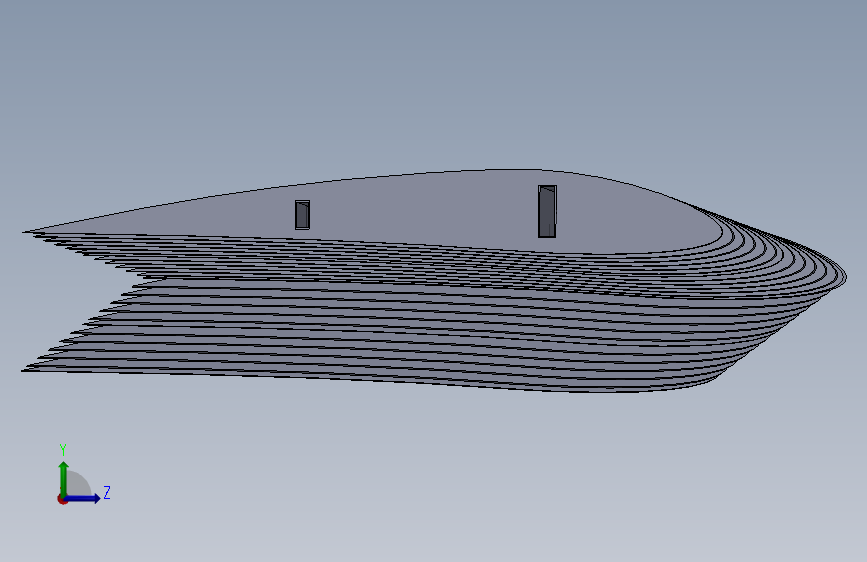Select the tall rectangular slot on the wing face

click(x=547, y=211)
